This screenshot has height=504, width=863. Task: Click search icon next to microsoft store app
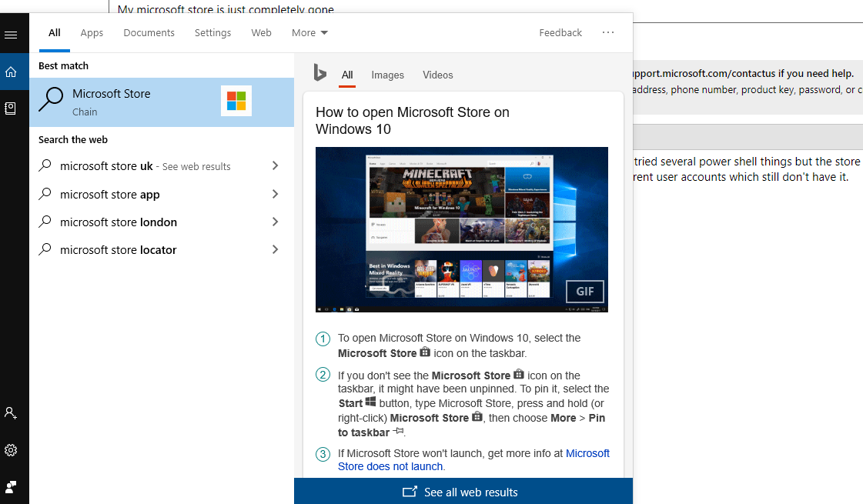45,194
